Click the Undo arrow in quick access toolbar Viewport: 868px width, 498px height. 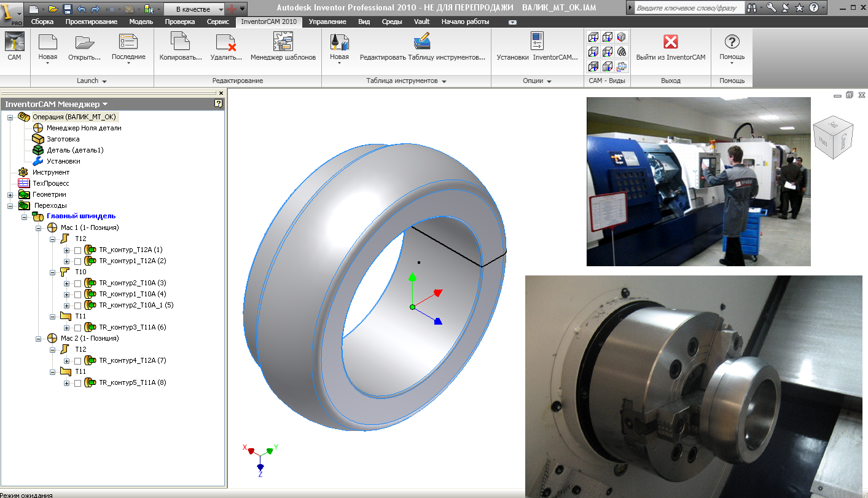82,9
